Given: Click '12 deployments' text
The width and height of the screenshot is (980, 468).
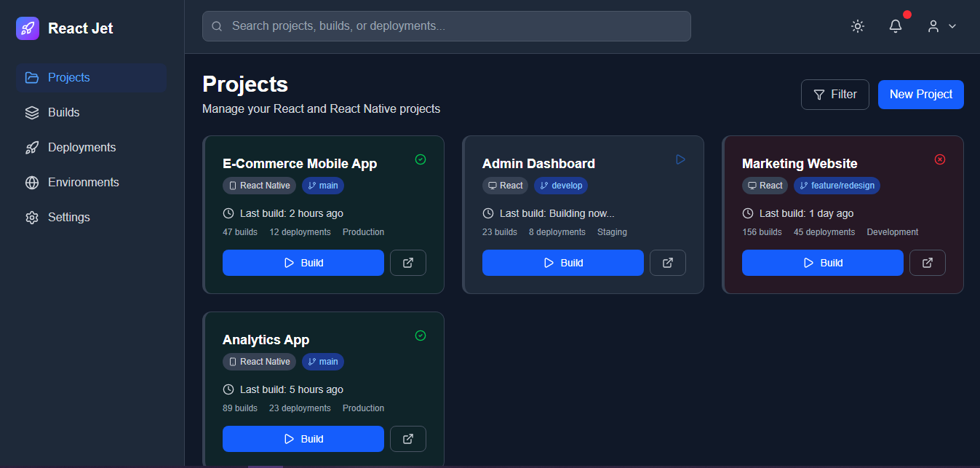Looking at the screenshot, I should click(x=300, y=232).
